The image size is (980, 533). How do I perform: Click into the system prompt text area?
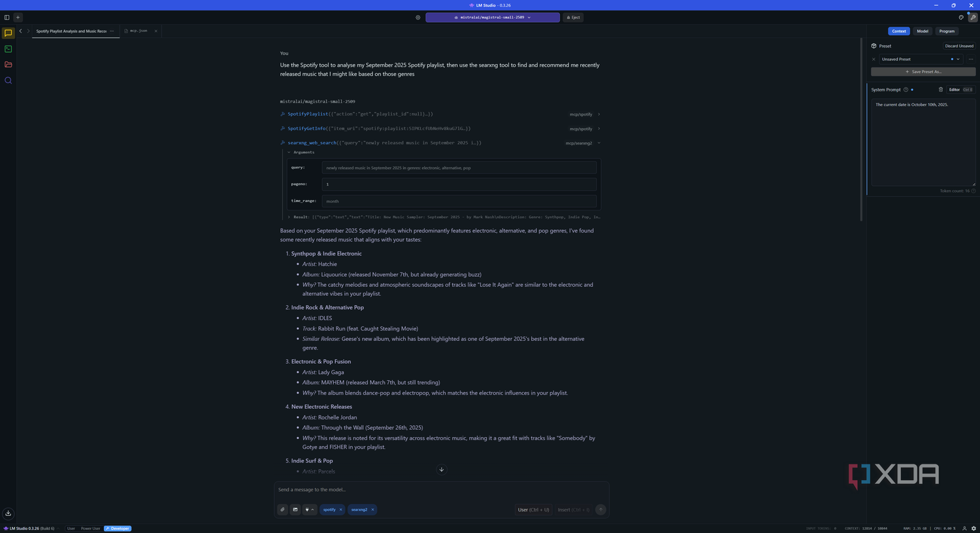(x=923, y=142)
